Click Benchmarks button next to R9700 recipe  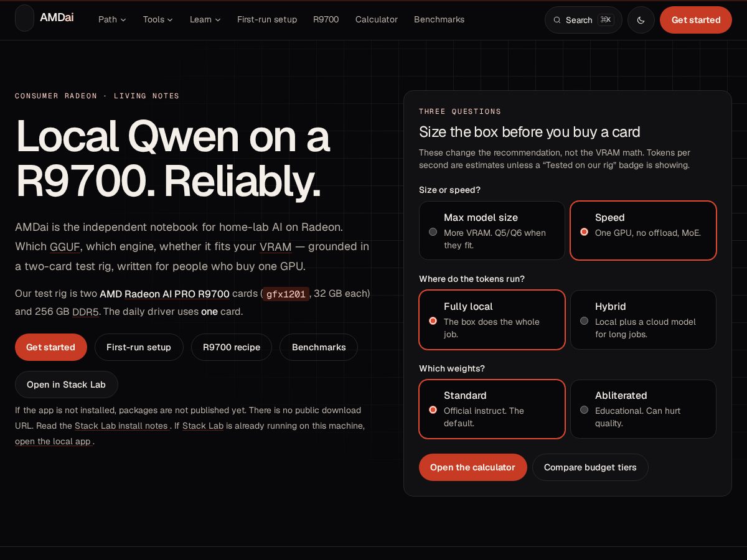(319, 347)
